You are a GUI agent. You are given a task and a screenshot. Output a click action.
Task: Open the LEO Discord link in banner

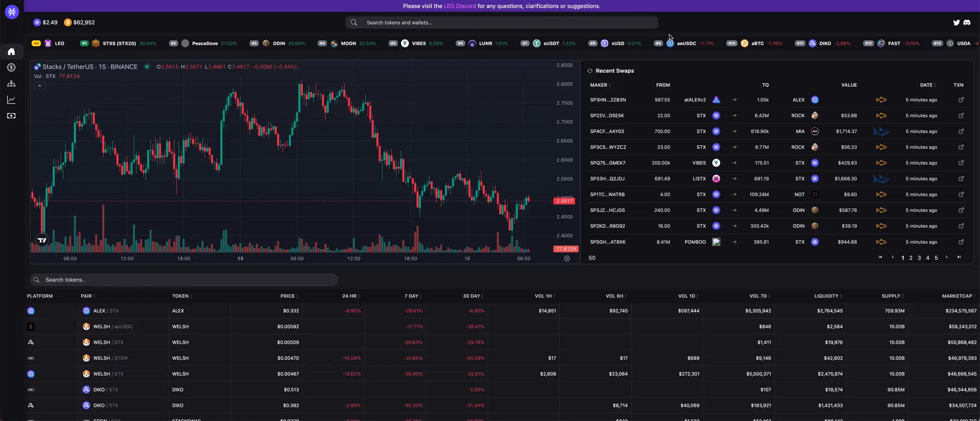[460, 6]
